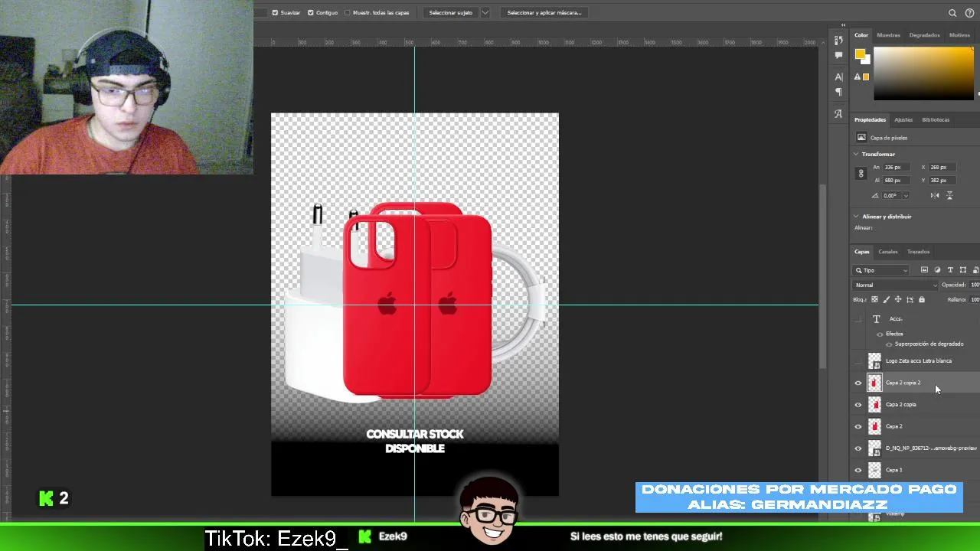Click the lock all padlock icon
This screenshot has width=980, height=551.
point(922,299)
